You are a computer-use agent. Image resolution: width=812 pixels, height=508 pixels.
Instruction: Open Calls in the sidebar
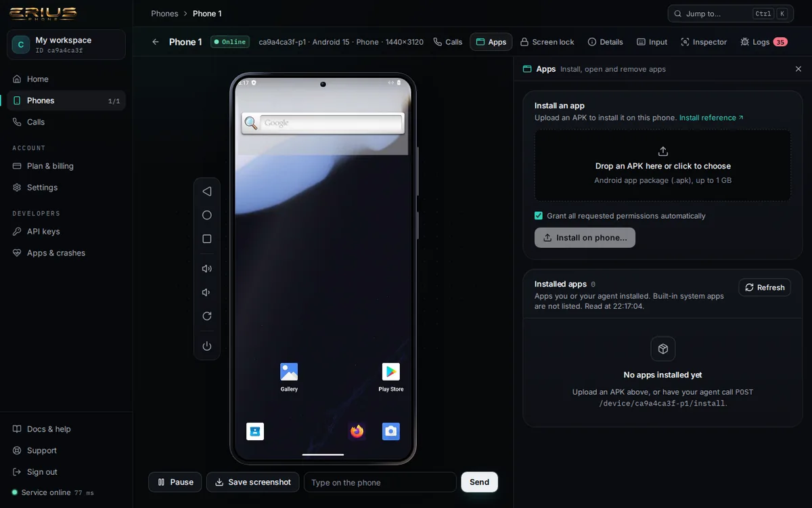[66, 123]
